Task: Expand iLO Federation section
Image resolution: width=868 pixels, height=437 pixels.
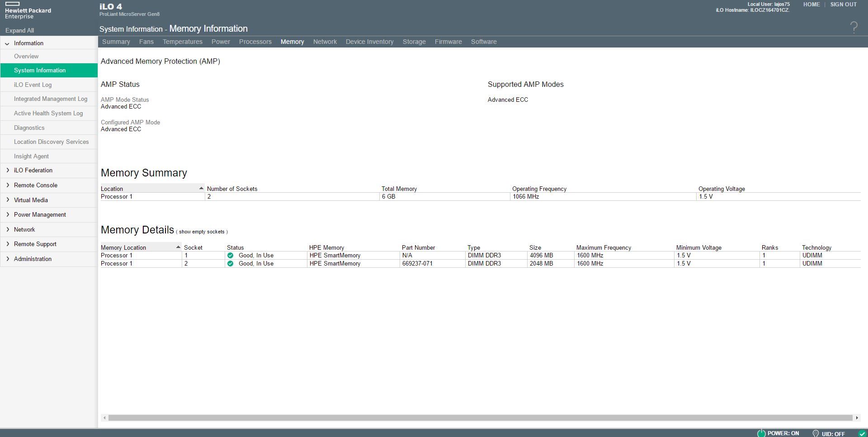Action: (x=8, y=171)
